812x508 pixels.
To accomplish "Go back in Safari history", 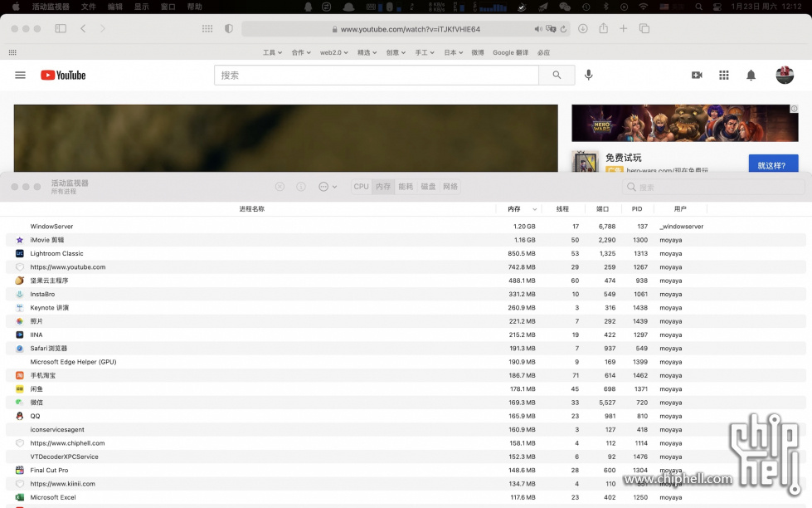I will coord(83,28).
